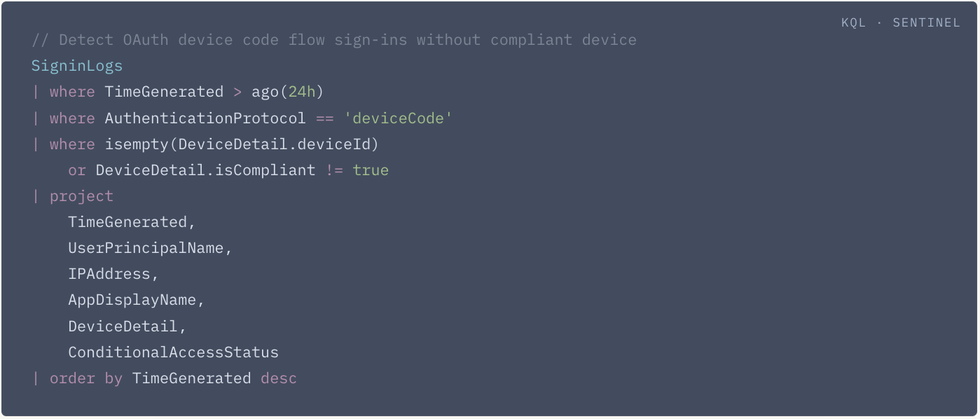Select the SigninLogs table name
The image size is (980, 419).
77,66
